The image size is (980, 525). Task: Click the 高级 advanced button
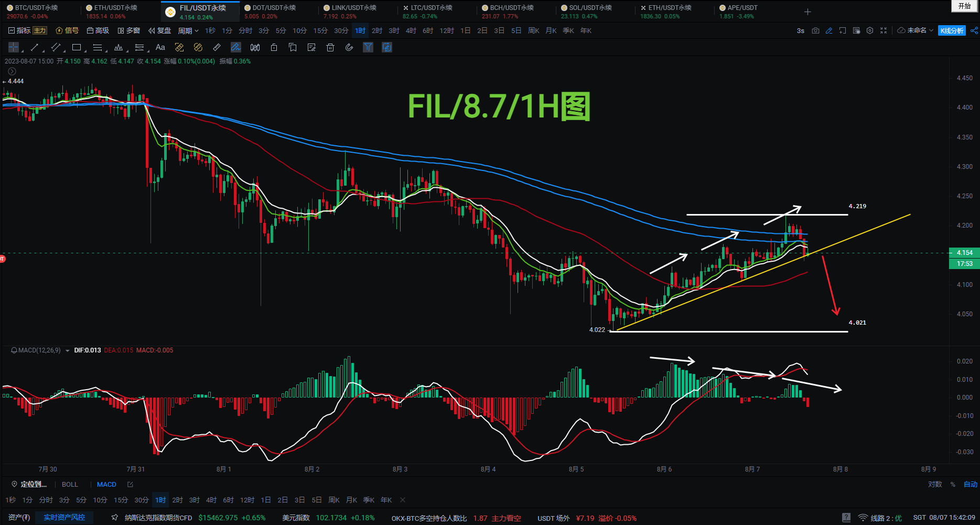click(x=98, y=30)
